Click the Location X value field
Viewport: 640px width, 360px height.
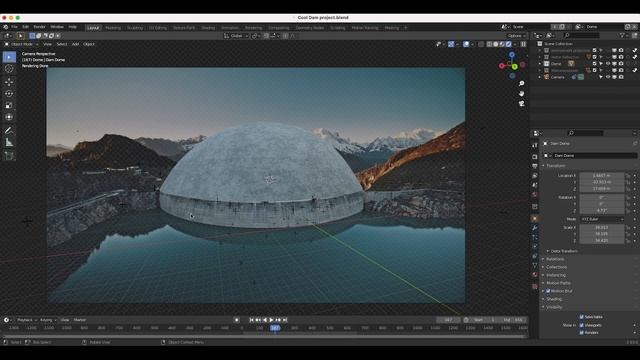coord(602,176)
